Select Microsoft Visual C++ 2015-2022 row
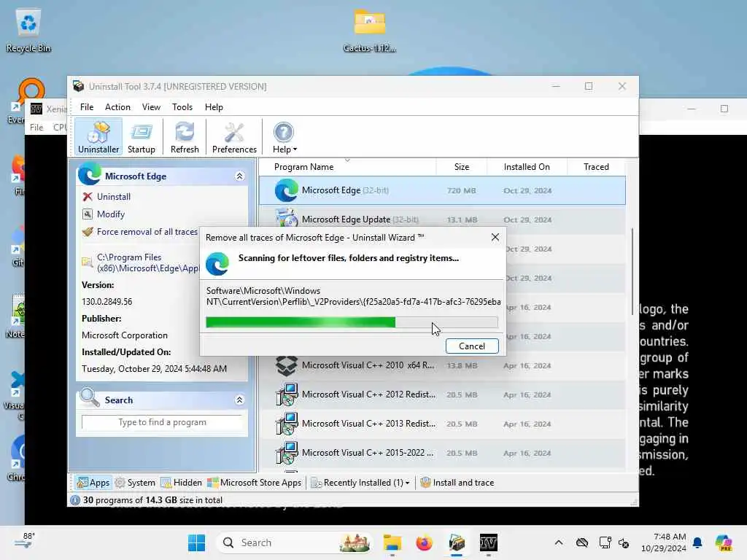The image size is (747, 560). (442, 453)
